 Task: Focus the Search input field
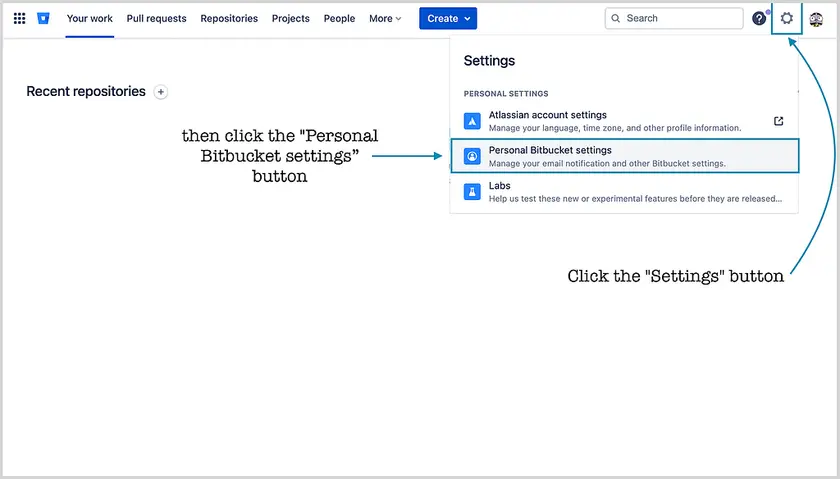(674, 19)
